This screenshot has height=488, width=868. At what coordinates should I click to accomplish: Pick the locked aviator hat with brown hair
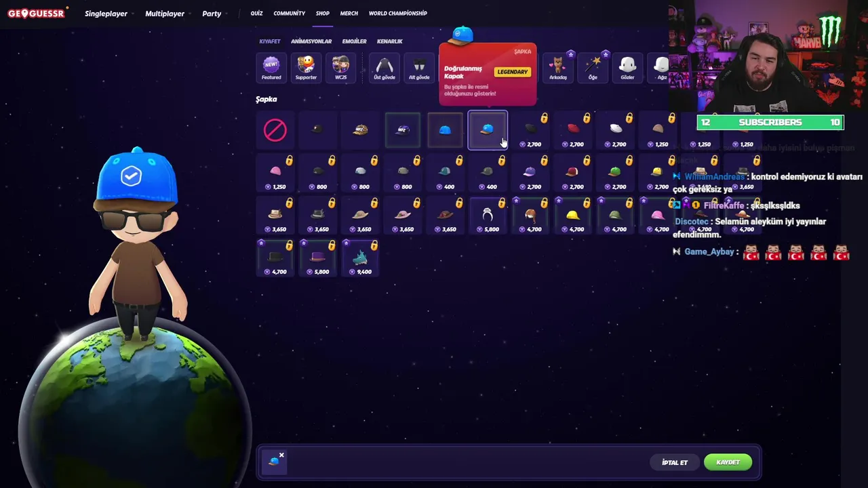(530, 216)
